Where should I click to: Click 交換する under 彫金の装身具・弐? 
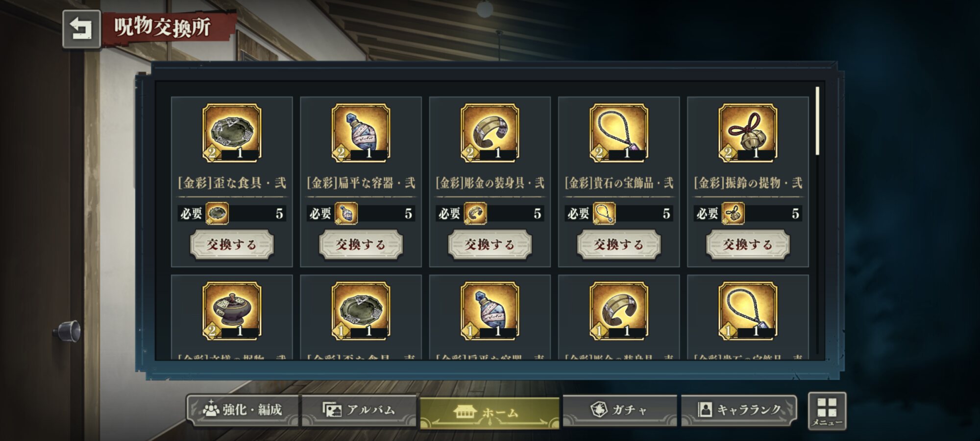click(490, 244)
